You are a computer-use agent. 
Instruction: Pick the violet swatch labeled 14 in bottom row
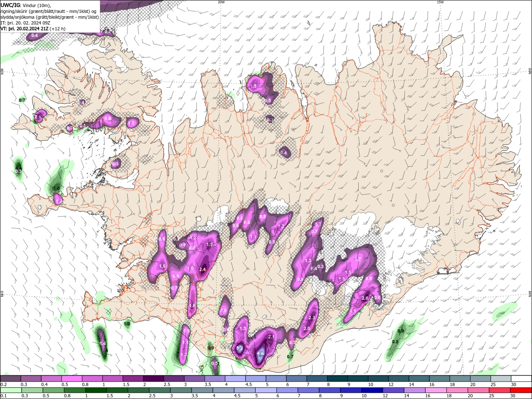[x=414, y=390]
